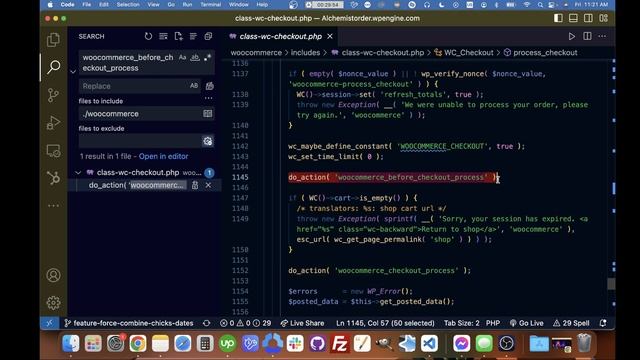Toggle the secondary side bar layout
Image resolution: width=640 pixels, height=360 pixels.
click(x=588, y=18)
